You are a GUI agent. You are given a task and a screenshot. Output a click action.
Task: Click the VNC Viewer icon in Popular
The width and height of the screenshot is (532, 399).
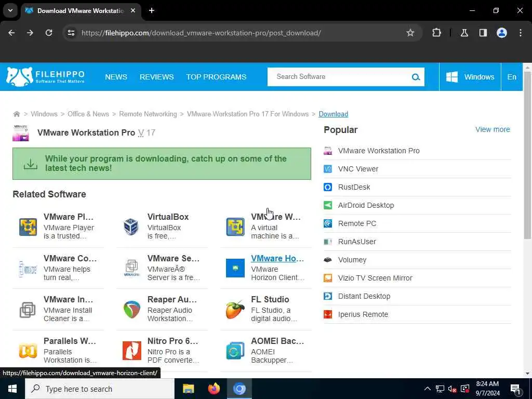click(328, 169)
